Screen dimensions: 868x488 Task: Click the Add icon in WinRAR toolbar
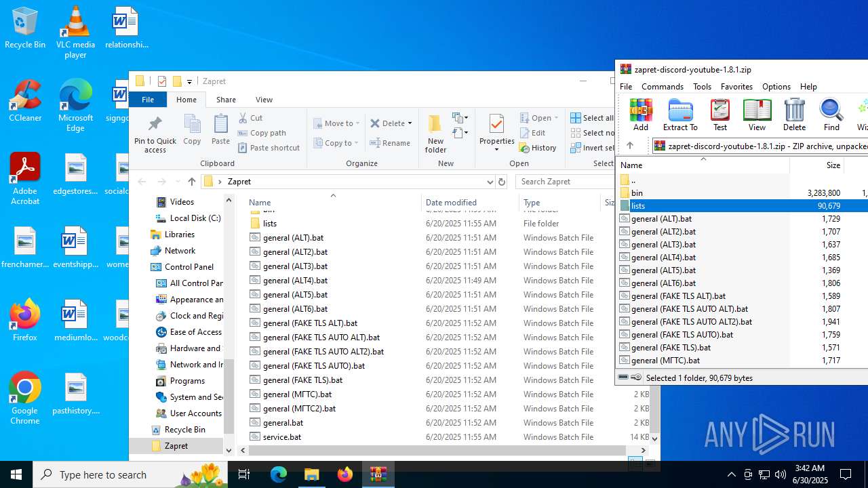click(641, 114)
